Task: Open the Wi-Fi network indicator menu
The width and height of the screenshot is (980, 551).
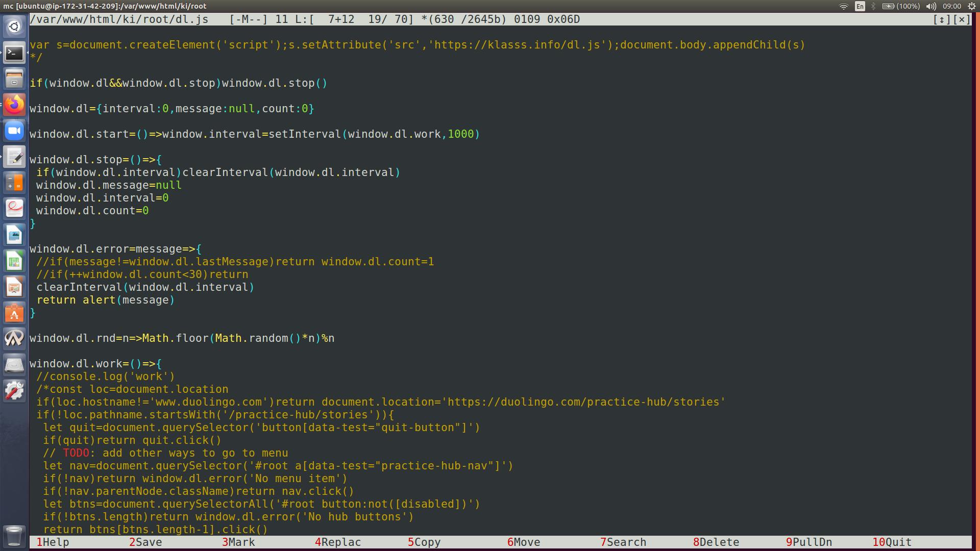Action: 844,6
